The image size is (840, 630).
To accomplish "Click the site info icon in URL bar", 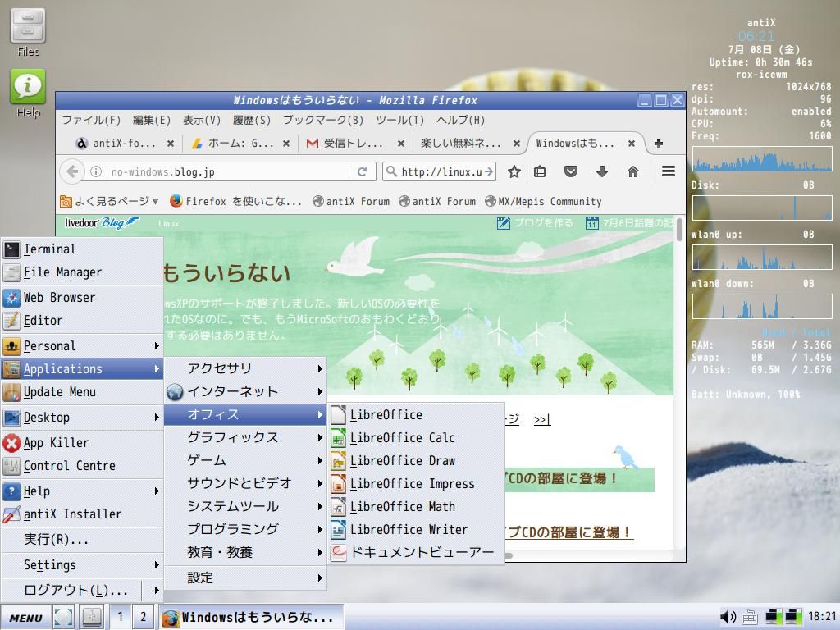I will click(x=96, y=171).
